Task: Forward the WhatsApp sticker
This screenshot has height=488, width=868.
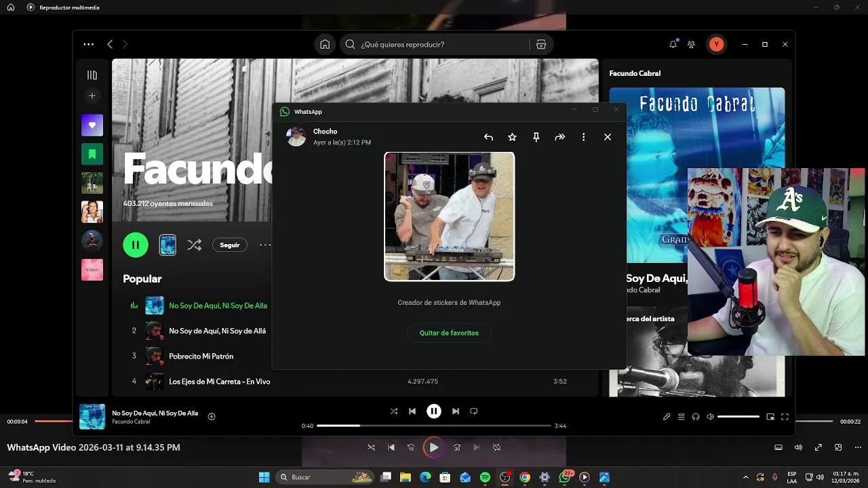Action: (559, 137)
